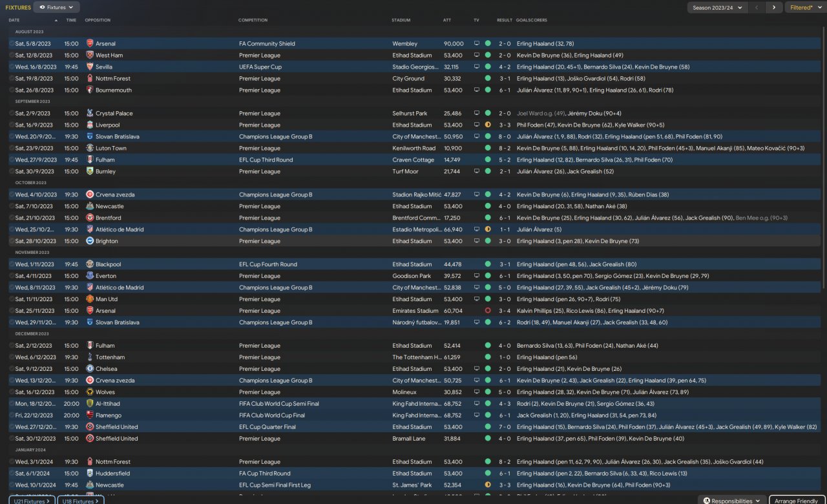This screenshot has height=504, width=827.
Task: Click the Blackpool club crest
Action: point(90,265)
